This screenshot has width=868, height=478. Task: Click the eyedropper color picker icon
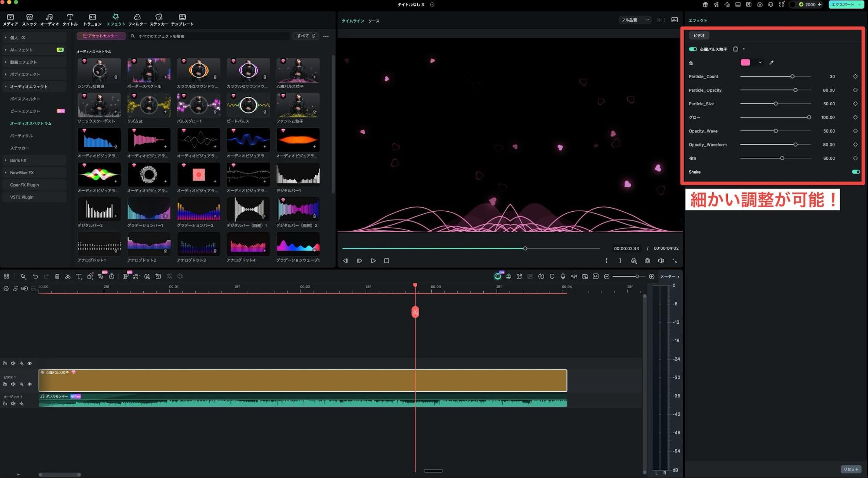(x=771, y=63)
